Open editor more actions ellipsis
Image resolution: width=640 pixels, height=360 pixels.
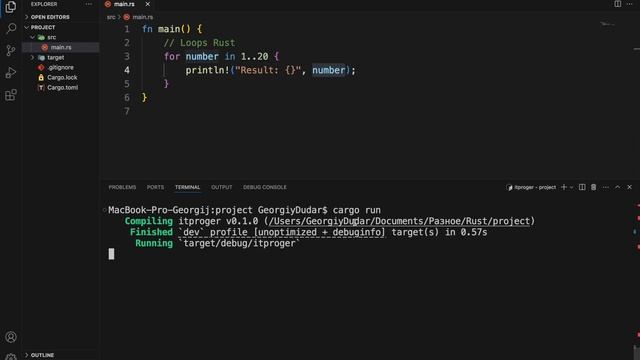(629, 4)
